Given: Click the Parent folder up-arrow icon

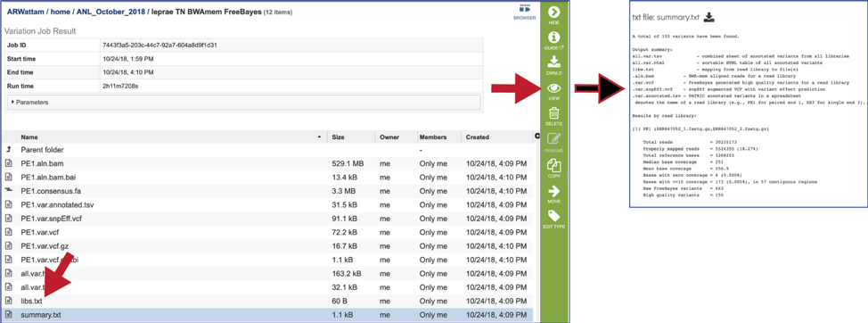Looking at the screenshot, I should click(x=8, y=150).
